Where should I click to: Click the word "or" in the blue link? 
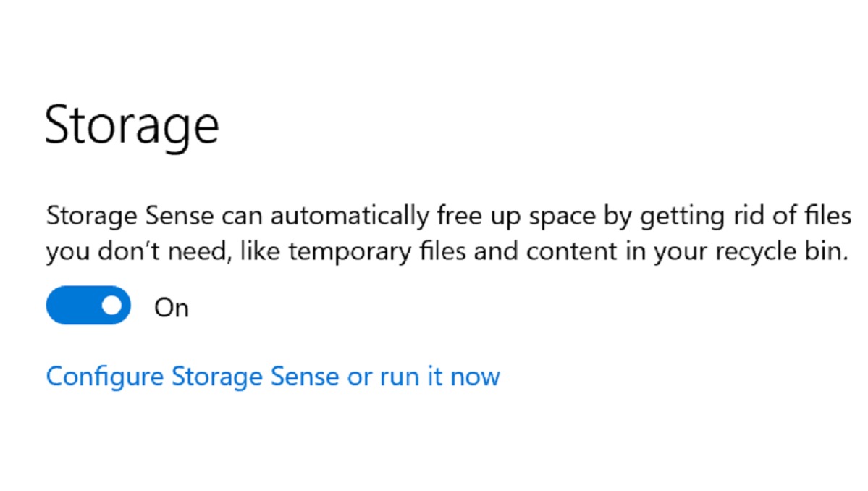pyautogui.click(x=359, y=378)
